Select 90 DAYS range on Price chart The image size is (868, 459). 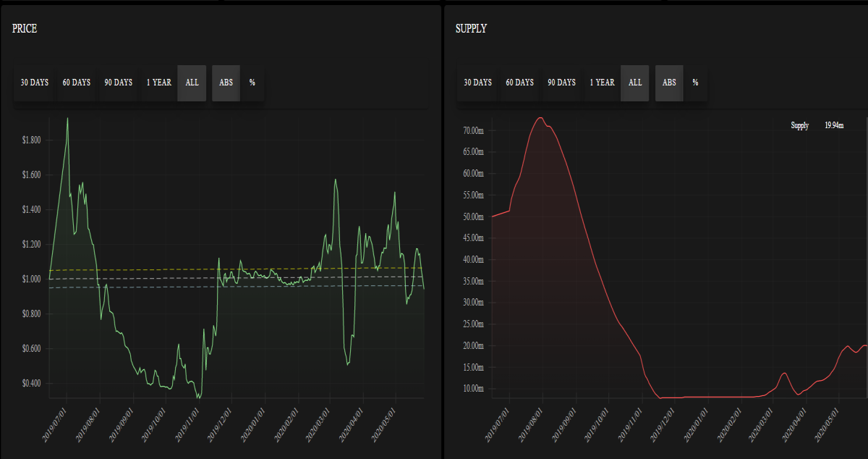point(119,83)
